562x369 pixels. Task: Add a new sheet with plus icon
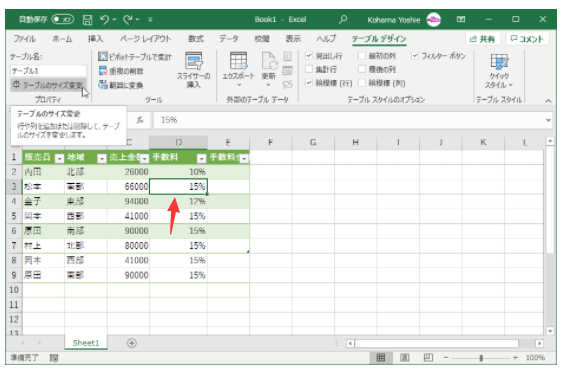pyautogui.click(x=132, y=343)
